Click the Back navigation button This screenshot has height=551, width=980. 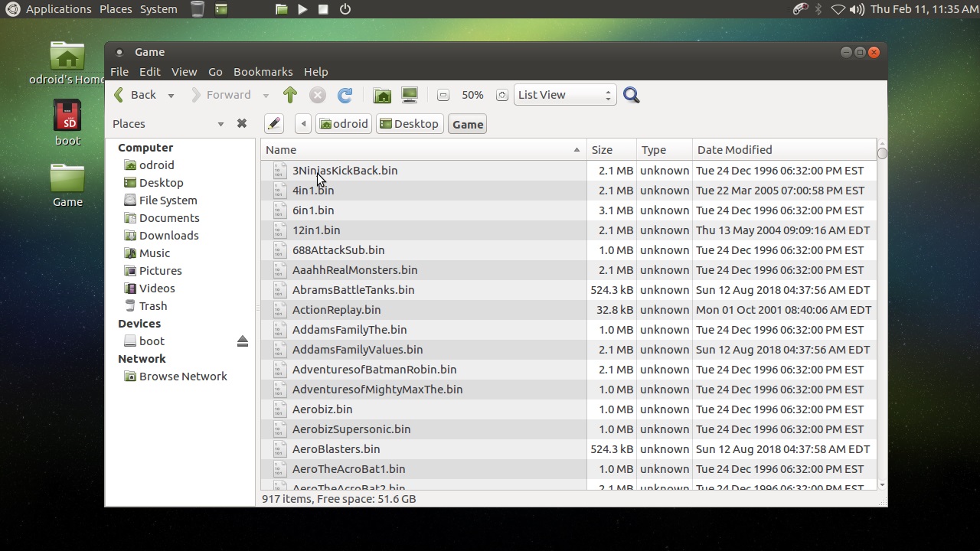click(x=135, y=95)
